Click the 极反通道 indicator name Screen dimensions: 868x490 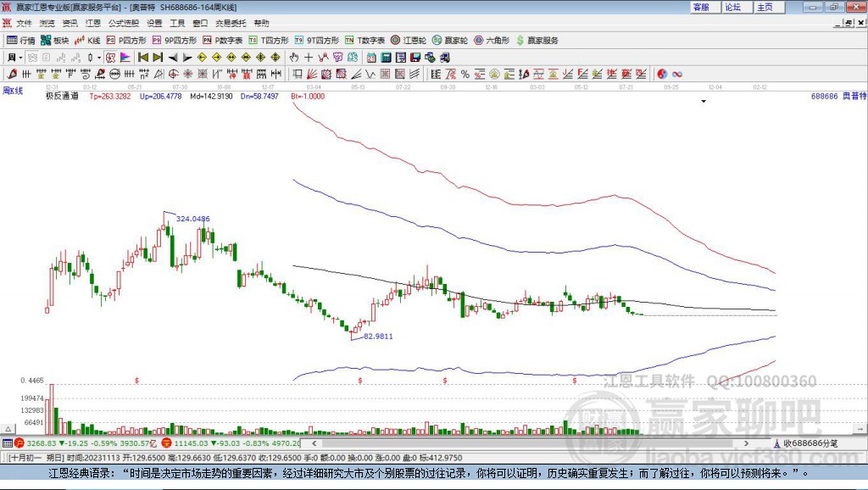click(62, 96)
